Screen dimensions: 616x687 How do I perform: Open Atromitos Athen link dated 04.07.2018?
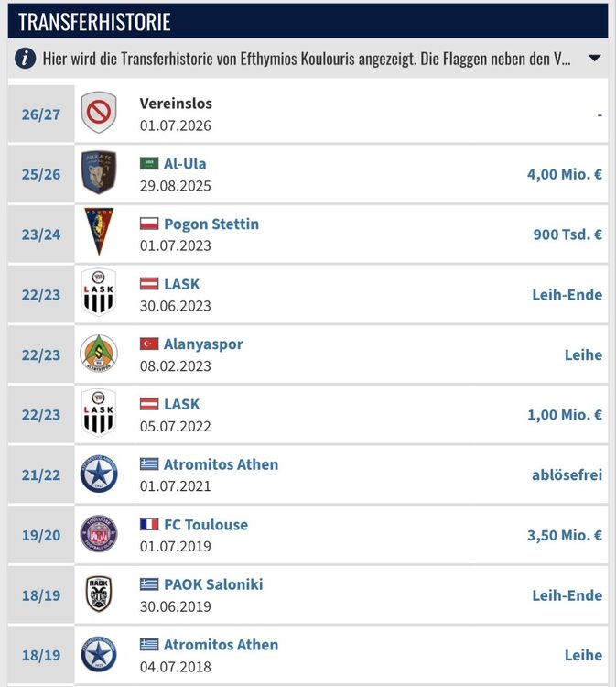click(222, 645)
